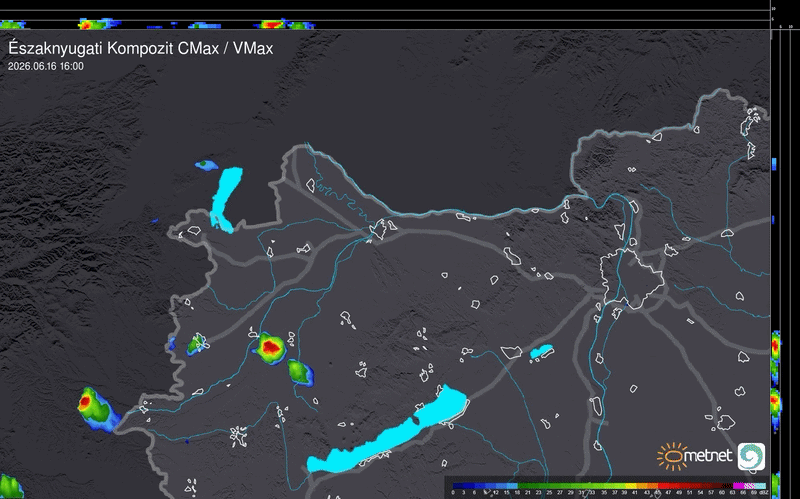This screenshot has height=499, width=800.
Task: Click the large cyan Lake Balaton shape
Action: pyautogui.click(x=387, y=430)
